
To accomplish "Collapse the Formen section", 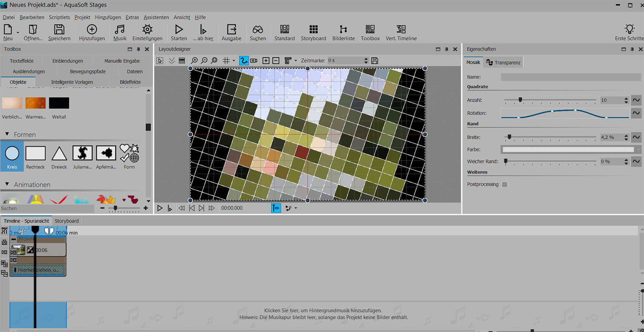I will 7,134.
